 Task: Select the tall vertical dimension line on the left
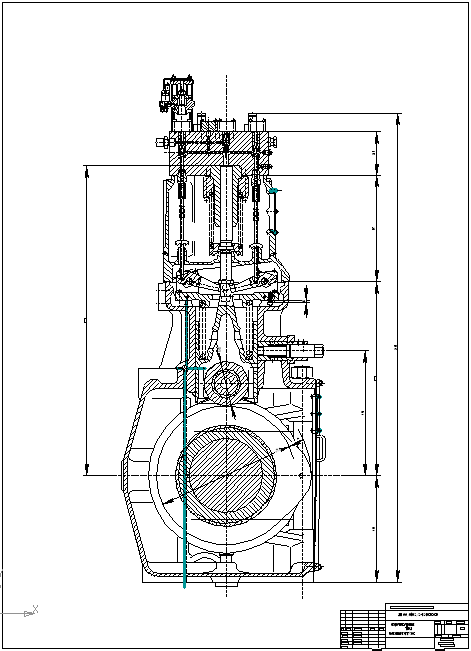87,320
